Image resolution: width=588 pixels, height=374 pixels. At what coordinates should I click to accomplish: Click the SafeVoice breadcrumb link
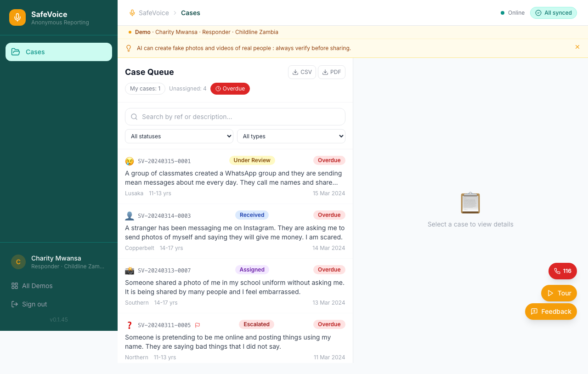[154, 13]
